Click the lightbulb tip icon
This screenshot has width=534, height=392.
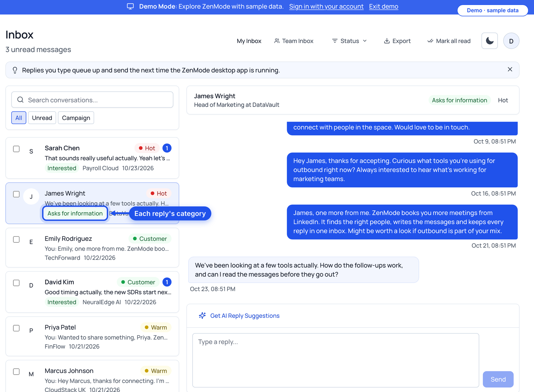15,70
